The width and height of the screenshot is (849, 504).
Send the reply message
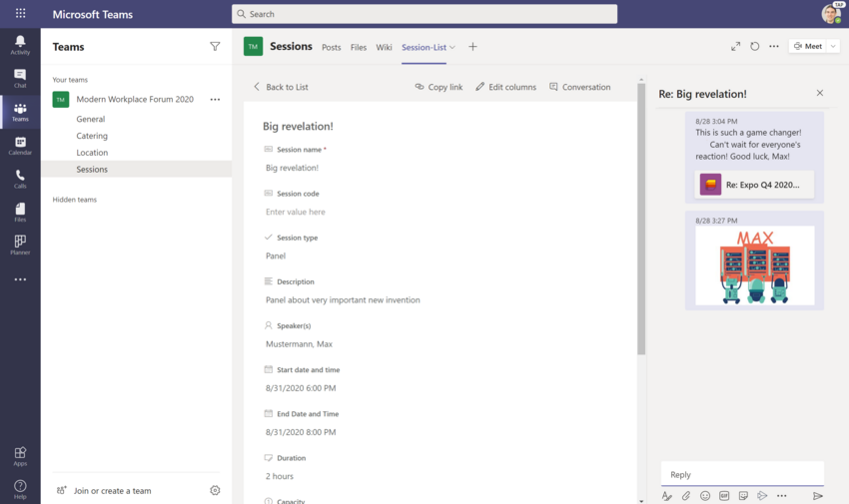click(x=818, y=496)
